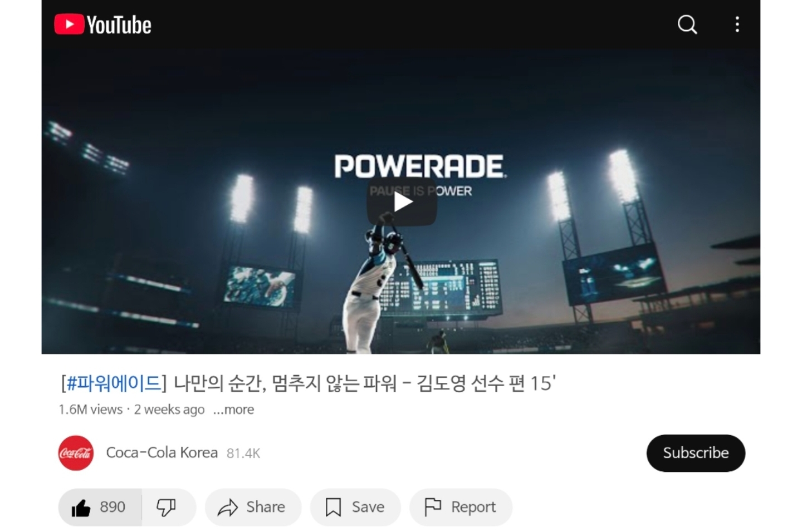
Task: Subscribe to Coca-Cola Korea channel
Action: point(696,453)
